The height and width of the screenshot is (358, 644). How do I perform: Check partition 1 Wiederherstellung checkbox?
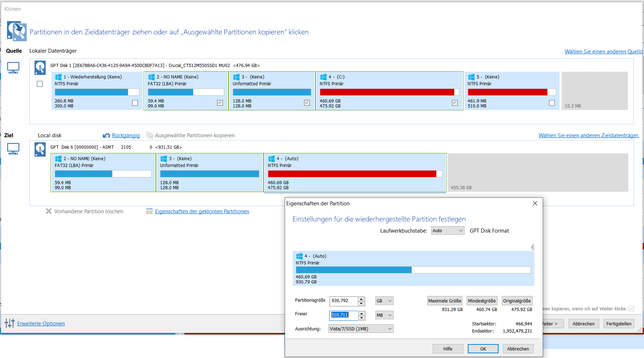[135, 103]
